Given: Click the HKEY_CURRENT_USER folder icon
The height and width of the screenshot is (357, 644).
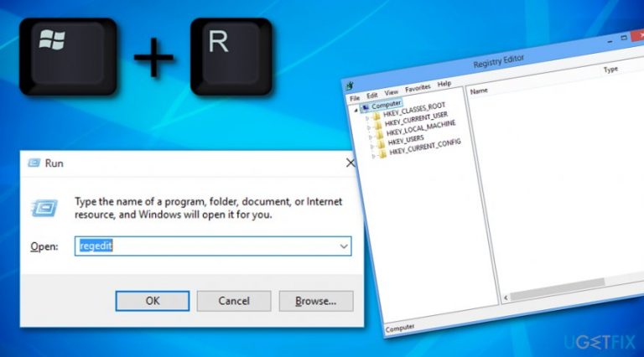Looking at the screenshot, I should pos(378,126).
